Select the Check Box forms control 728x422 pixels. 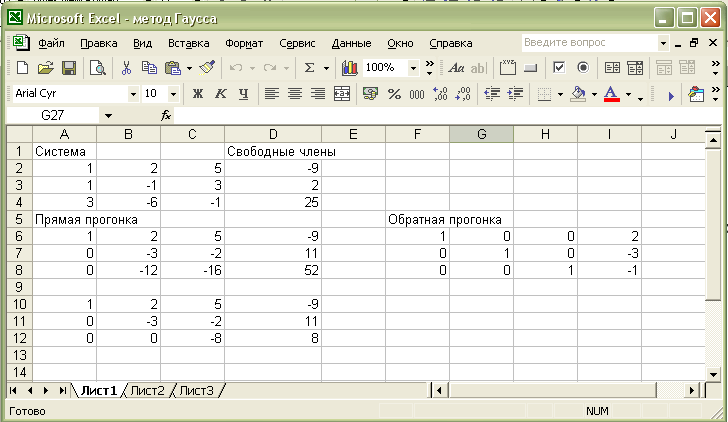click(x=559, y=68)
